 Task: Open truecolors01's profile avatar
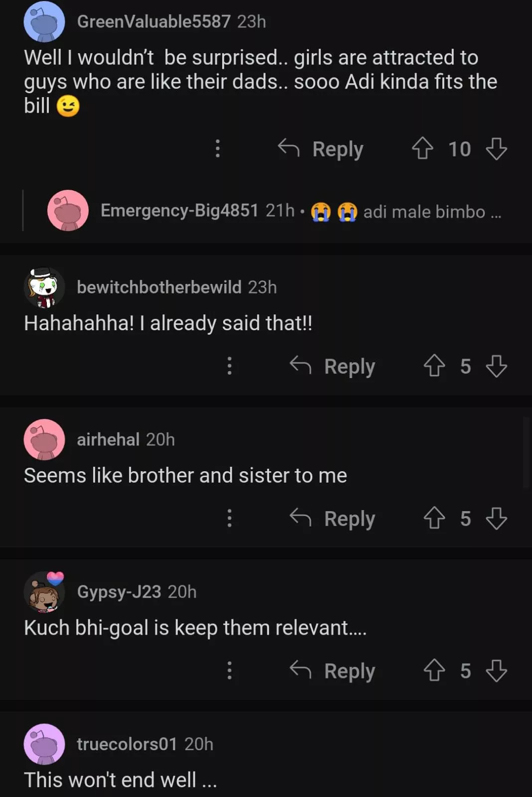pyautogui.click(x=44, y=744)
